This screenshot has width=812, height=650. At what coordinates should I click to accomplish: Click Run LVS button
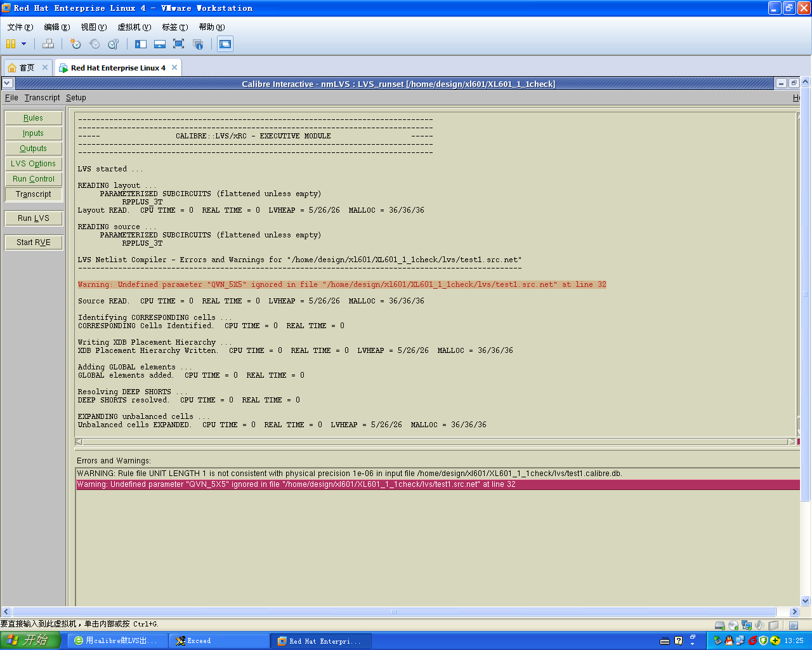point(34,218)
